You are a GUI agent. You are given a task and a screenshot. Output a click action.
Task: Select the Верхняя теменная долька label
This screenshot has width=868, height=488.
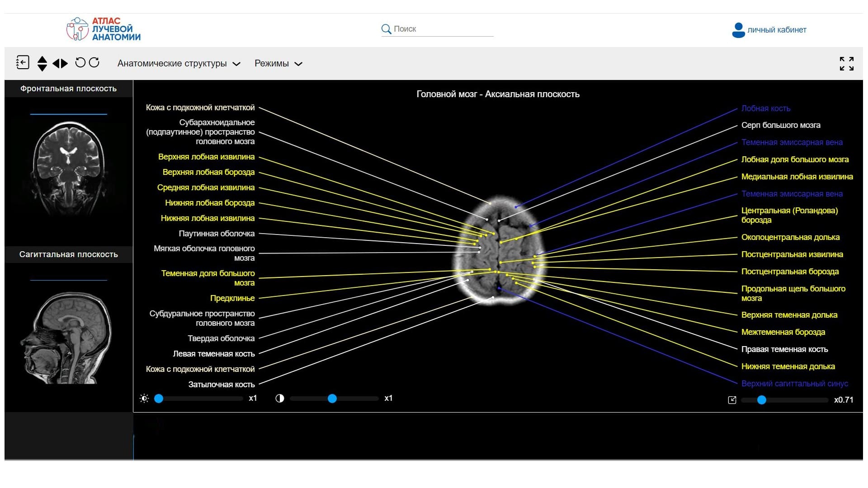[x=789, y=315]
